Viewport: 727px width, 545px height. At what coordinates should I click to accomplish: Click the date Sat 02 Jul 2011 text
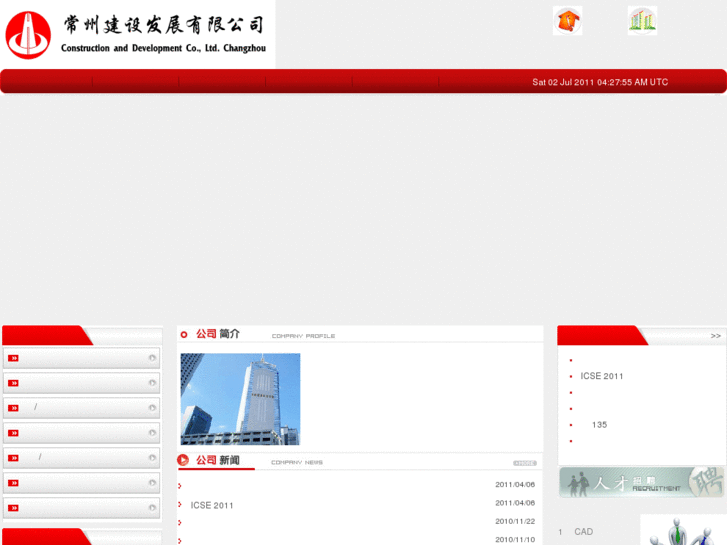point(600,82)
